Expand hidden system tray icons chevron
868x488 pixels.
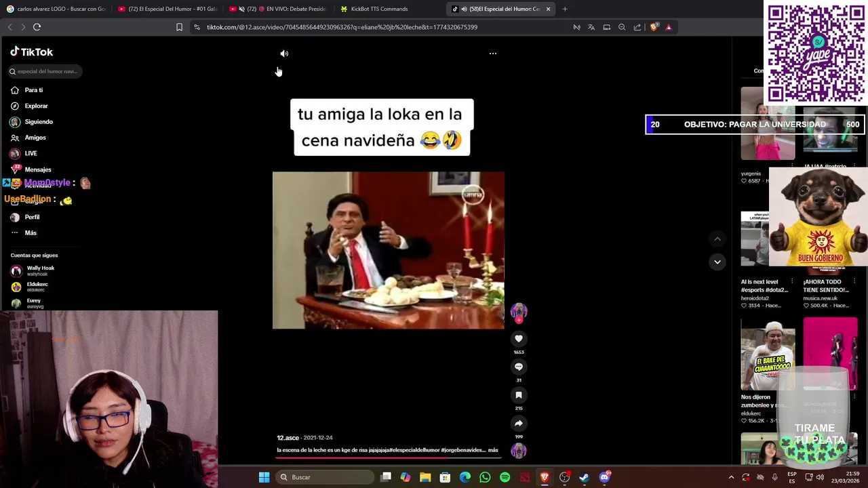point(731,477)
